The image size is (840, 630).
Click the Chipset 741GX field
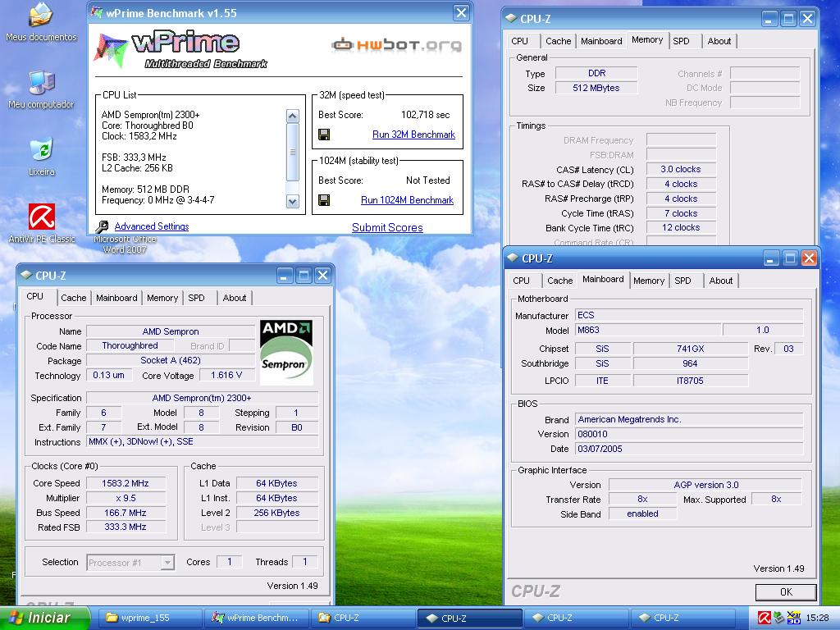[690, 349]
